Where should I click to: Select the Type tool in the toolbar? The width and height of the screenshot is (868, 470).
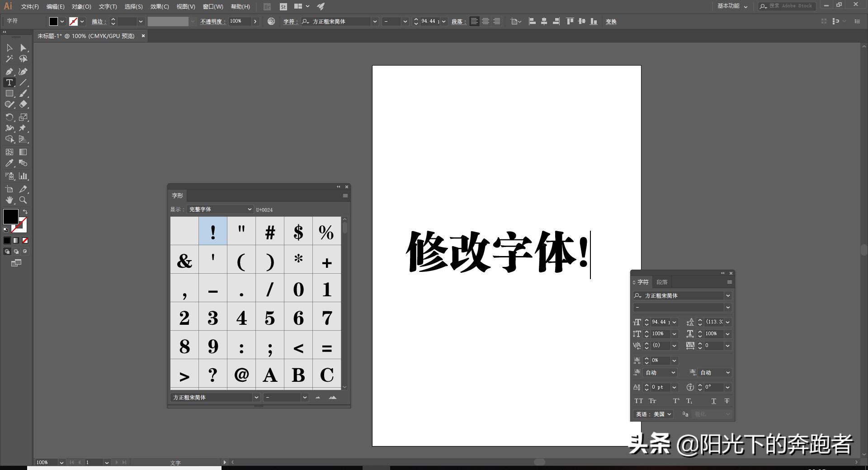[x=9, y=82]
